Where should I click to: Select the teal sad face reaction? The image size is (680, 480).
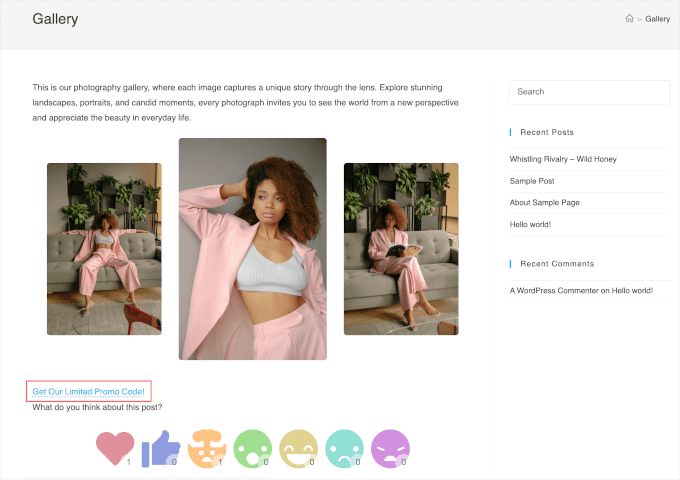tap(344, 448)
